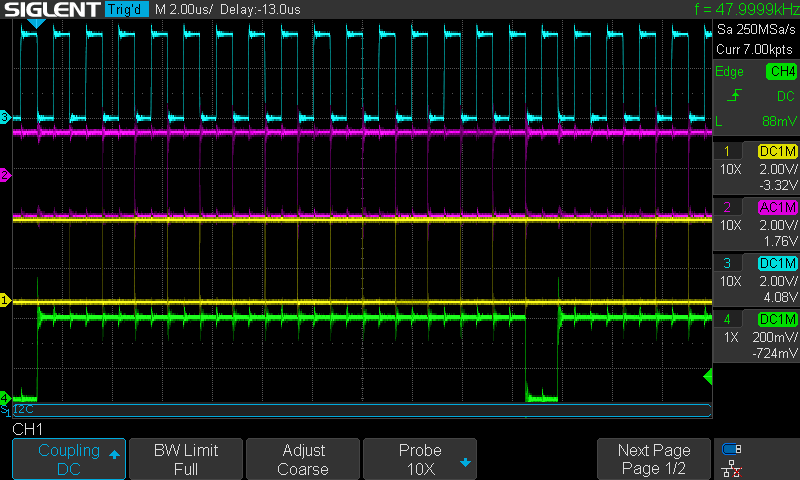
Task: Select the cyan channel 3 ground marker
Action: (5, 118)
